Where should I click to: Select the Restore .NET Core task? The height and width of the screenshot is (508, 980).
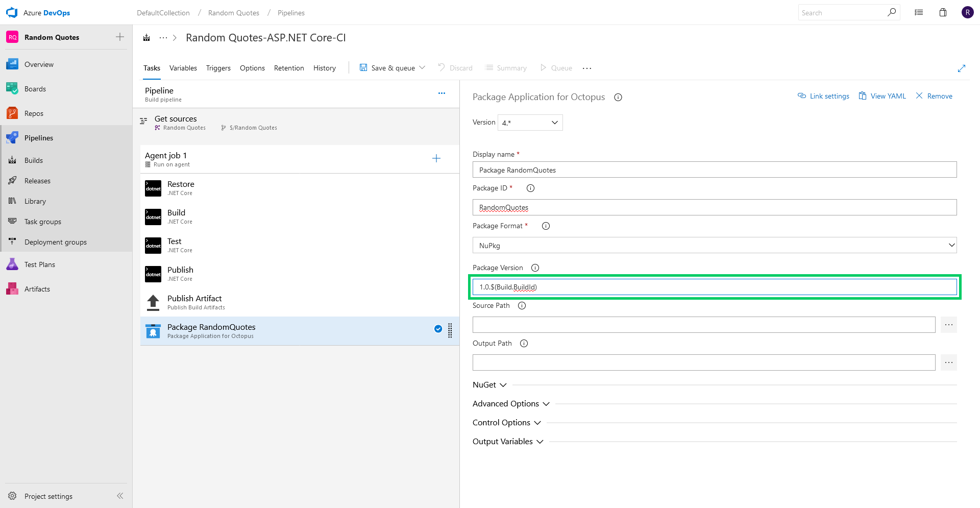pos(300,188)
